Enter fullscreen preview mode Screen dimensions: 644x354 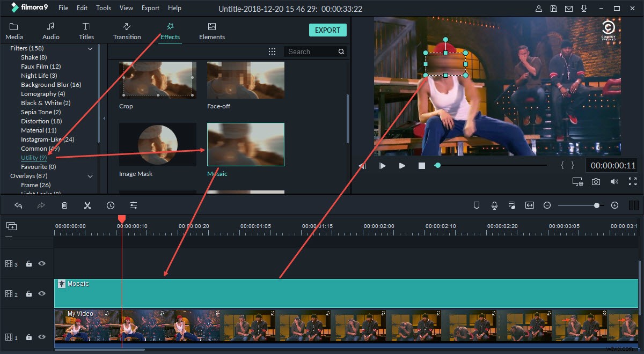(632, 182)
